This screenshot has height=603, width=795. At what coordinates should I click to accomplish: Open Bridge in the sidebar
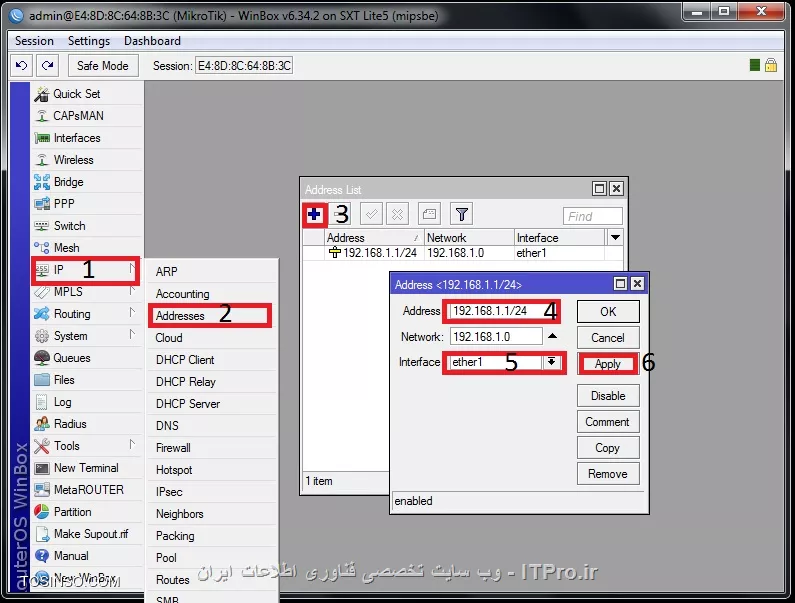[87, 182]
